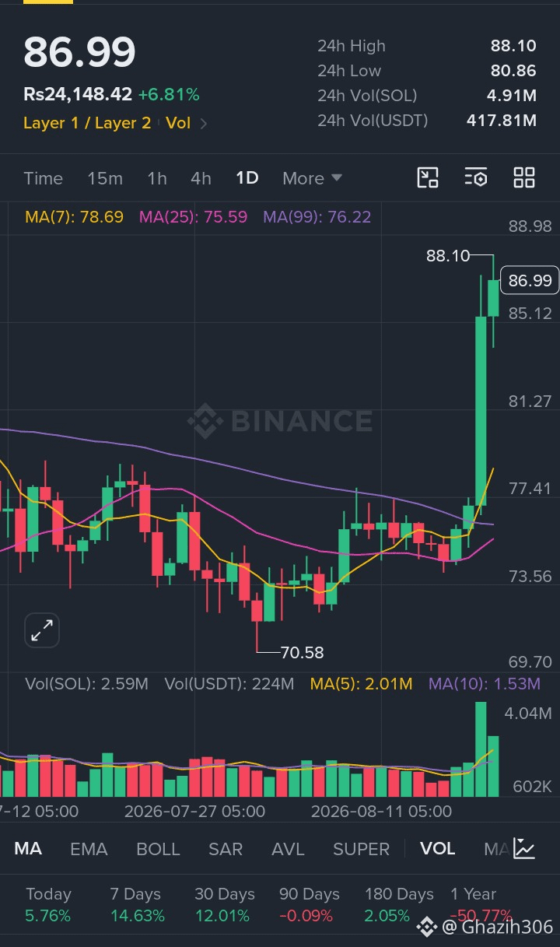Click the 24h Vol(SOL) value 4.91M
The image size is (560, 947).
coord(511,96)
